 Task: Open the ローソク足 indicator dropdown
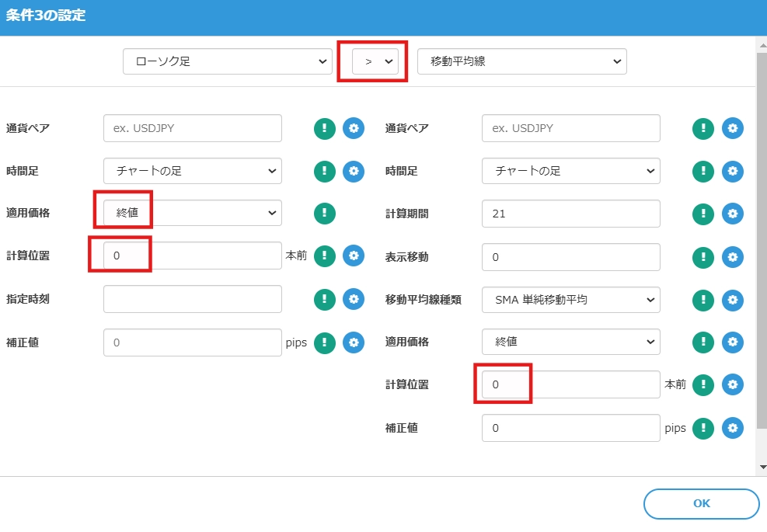click(227, 61)
